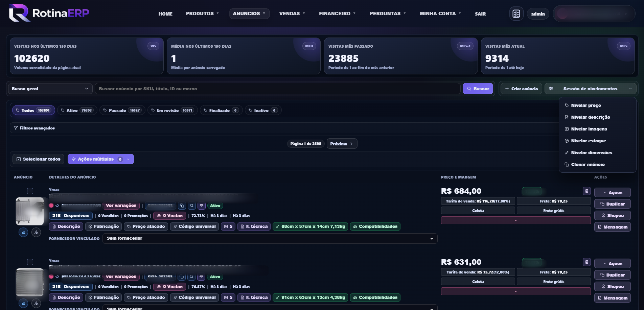The image size is (644, 310).
Task: Click Shopee button for R$ 684,00 listing
Action: click(612, 215)
